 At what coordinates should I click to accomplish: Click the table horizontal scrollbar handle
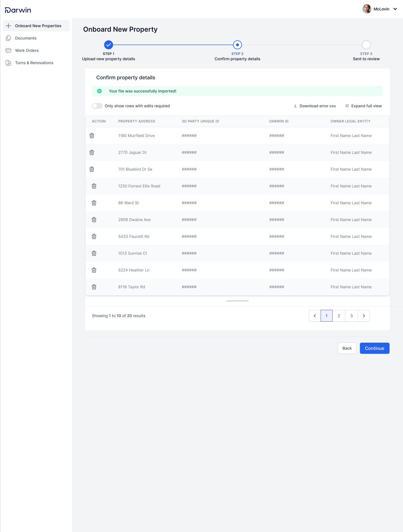pos(237,301)
